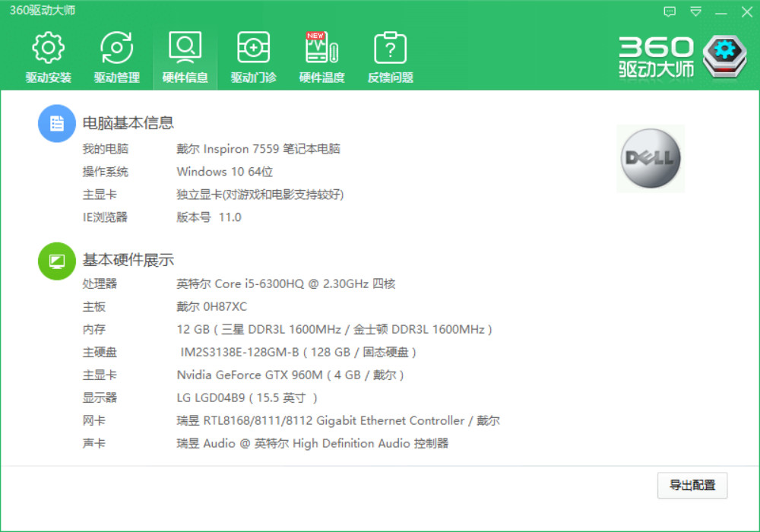Screen dimensions: 760x532
Task: Click the 内存 label
Action: click(x=94, y=330)
